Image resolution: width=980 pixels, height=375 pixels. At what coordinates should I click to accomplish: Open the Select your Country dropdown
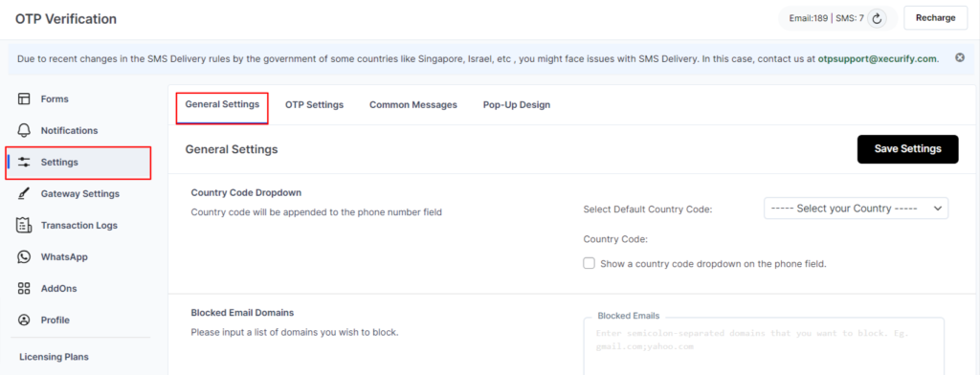click(x=856, y=209)
